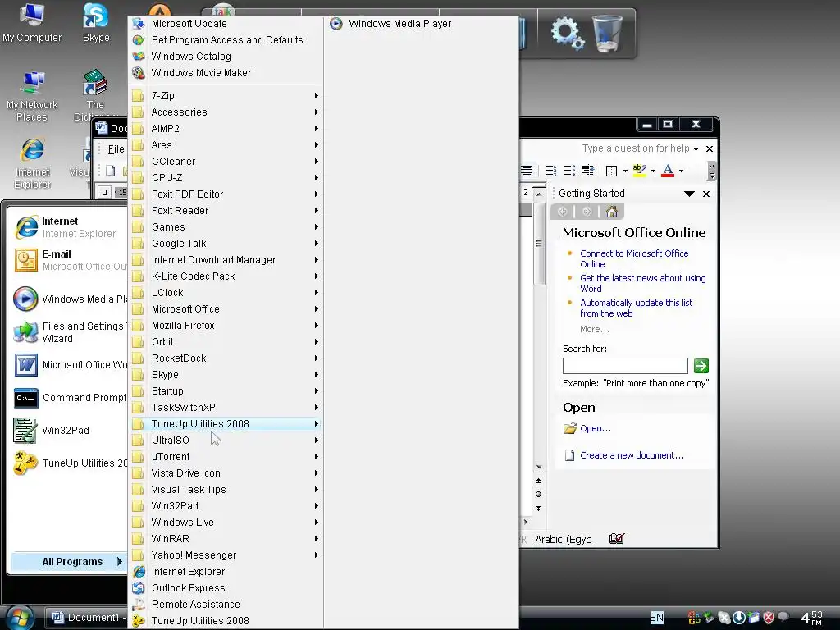840x630 pixels.
Task: Launch TuneUp Utilities 2008 shortcut at list bottom
Action: point(225,621)
